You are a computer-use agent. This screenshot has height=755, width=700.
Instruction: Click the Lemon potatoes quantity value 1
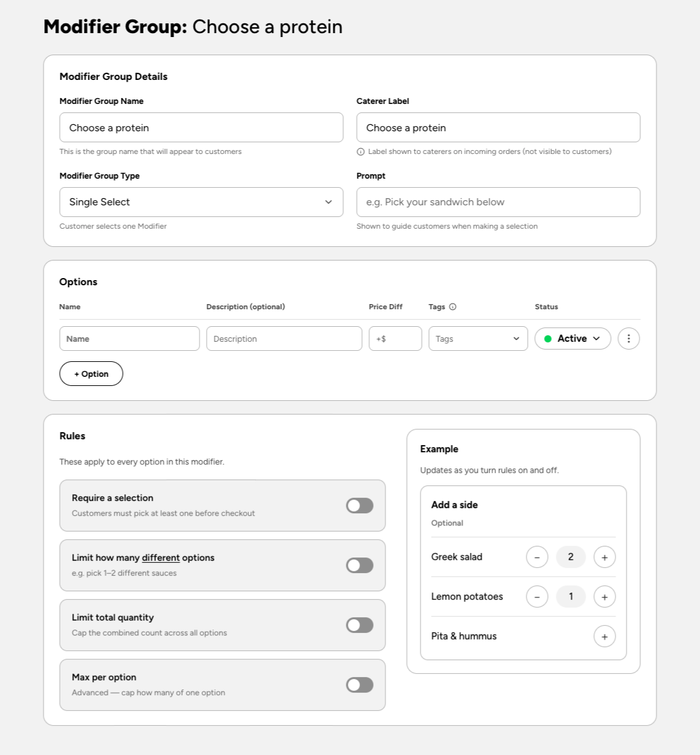(571, 596)
